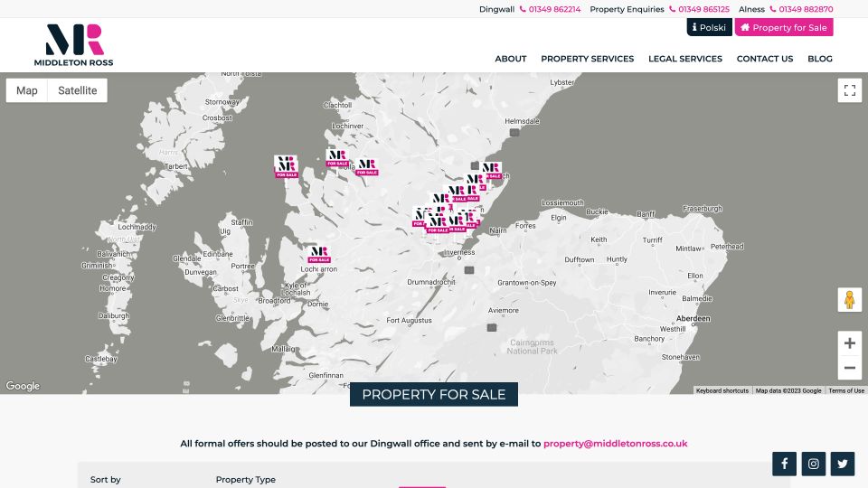This screenshot has width=868, height=488.
Task: Switch map to Satellite view
Action: coord(78,90)
